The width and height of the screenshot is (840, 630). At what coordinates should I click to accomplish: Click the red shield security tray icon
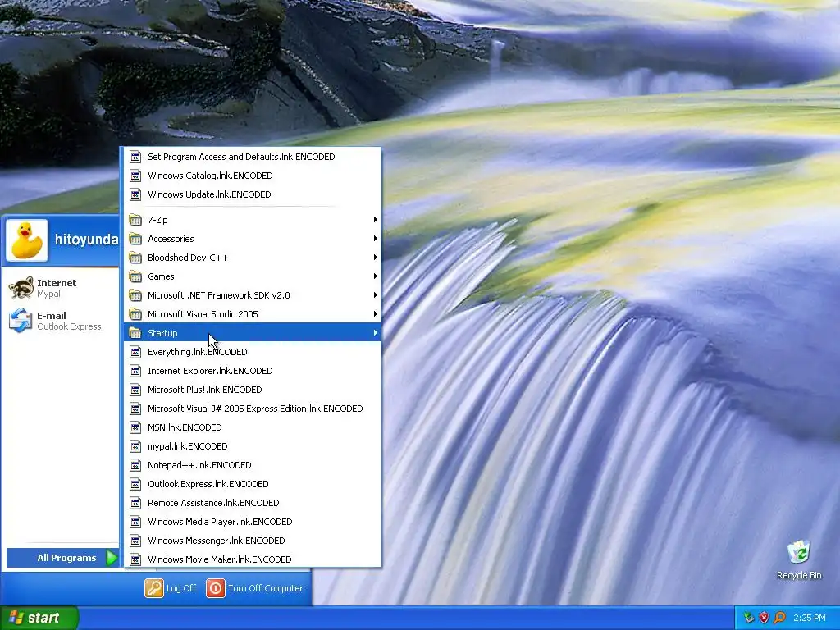pyautogui.click(x=764, y=618)
